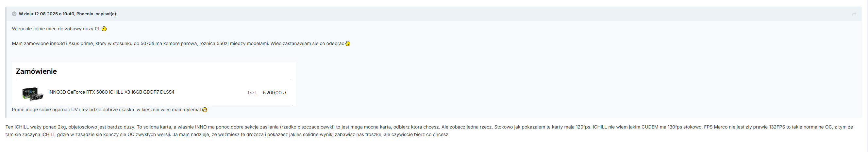This screenshot has height=152, width=868.
Task: Open the INNO3D graphics card thumbnail
Action: coord(33,94)
